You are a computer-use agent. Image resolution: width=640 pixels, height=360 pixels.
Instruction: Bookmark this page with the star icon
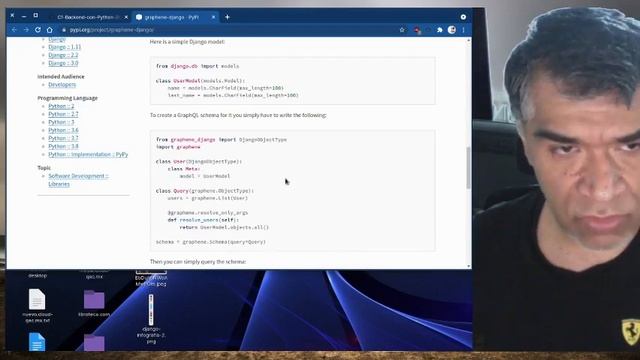(402, 30)
